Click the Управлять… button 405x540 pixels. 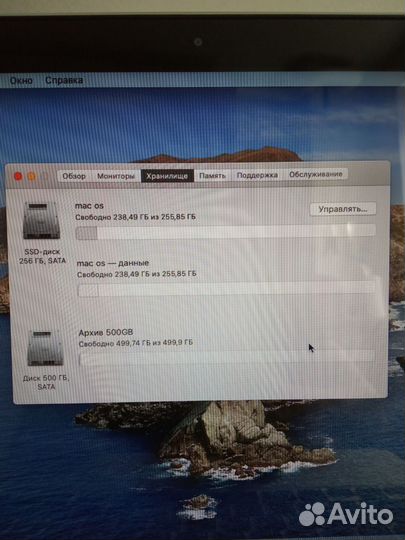click(343, 209)
